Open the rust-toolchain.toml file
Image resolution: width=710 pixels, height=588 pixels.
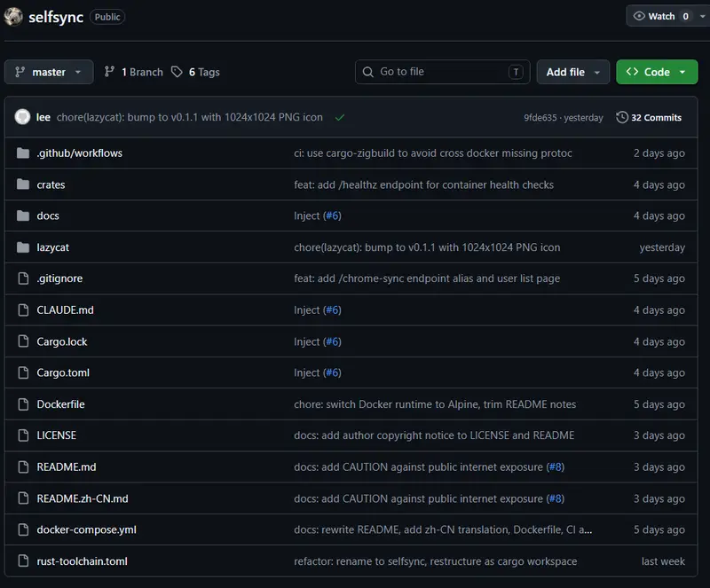pos(82,561)
